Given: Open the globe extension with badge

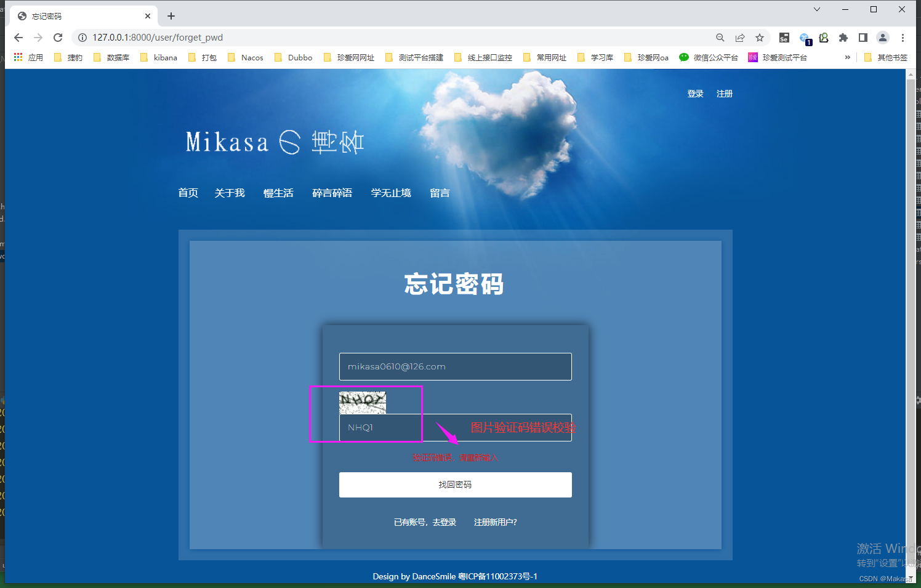Looking at the screenshot, I should pos(805,38).
